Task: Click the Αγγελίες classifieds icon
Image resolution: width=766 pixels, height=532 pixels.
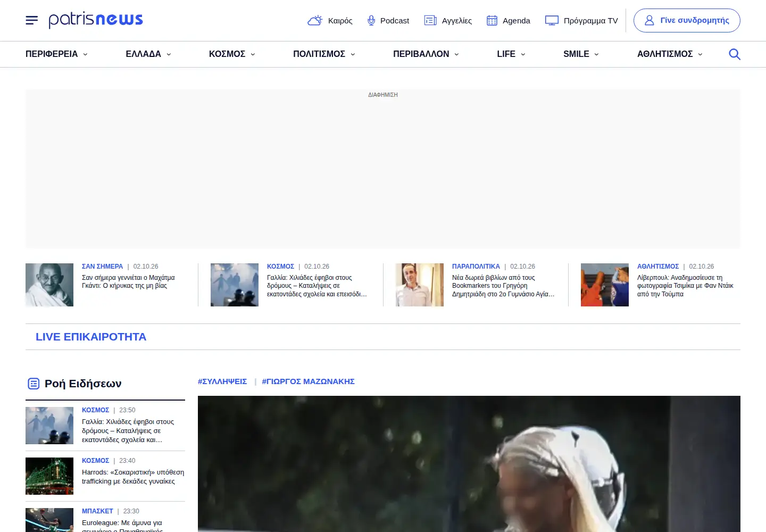Action: pos(430,20)
